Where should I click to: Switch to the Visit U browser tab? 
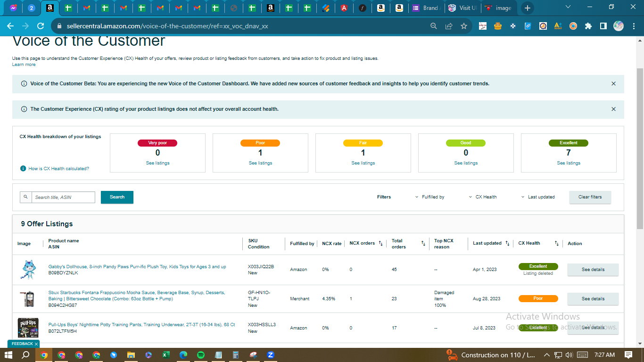tap(462, 8)
